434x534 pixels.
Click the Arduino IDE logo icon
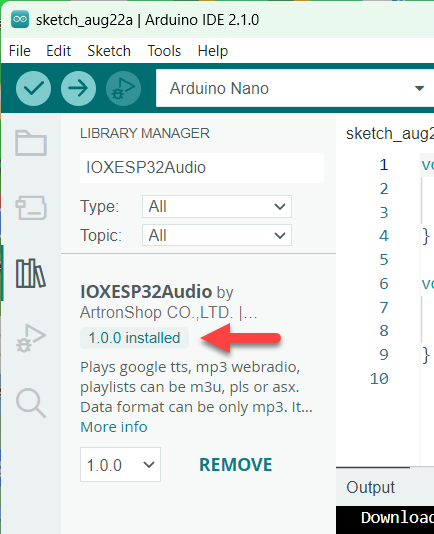[20, 19]
